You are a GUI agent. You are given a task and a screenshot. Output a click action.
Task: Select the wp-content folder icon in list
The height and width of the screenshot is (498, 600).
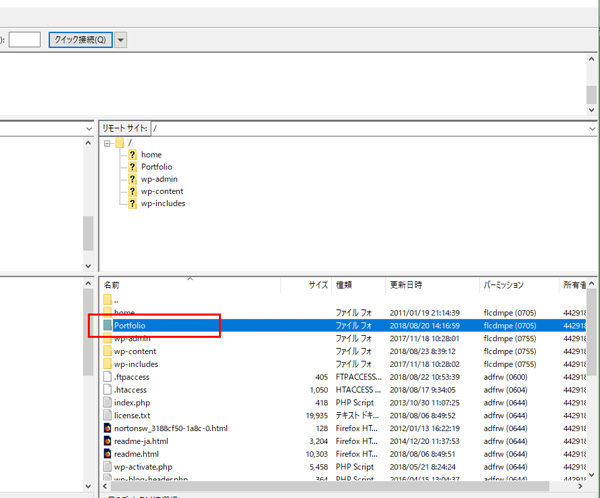[108, 351]
